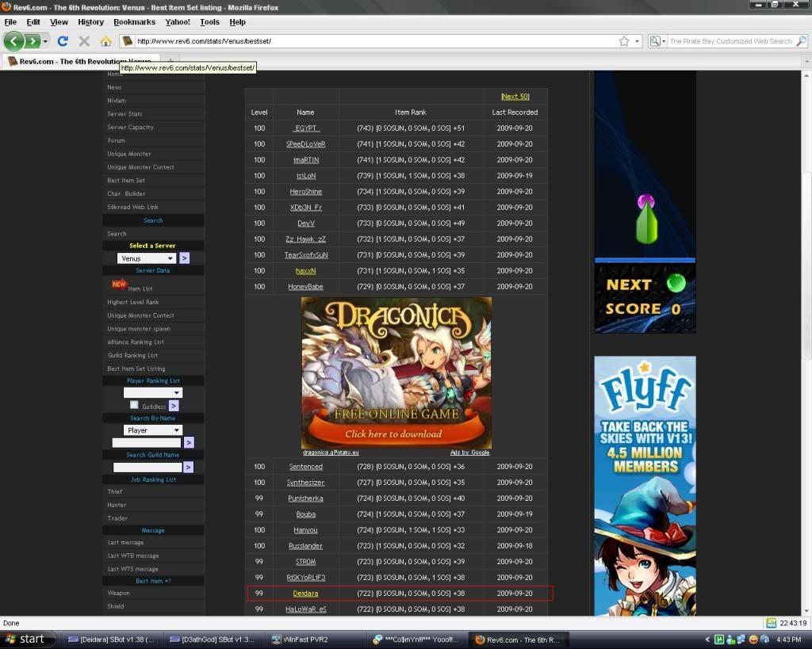Click the Dragonica game advertisement banner
The image size is (812, 649).
pos(396,372)
